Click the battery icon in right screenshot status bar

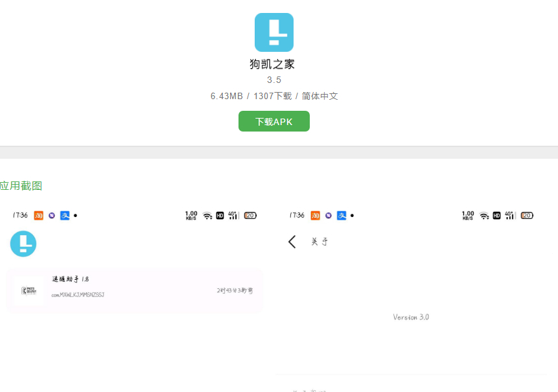pyautogui.click(x=527, y=216)
